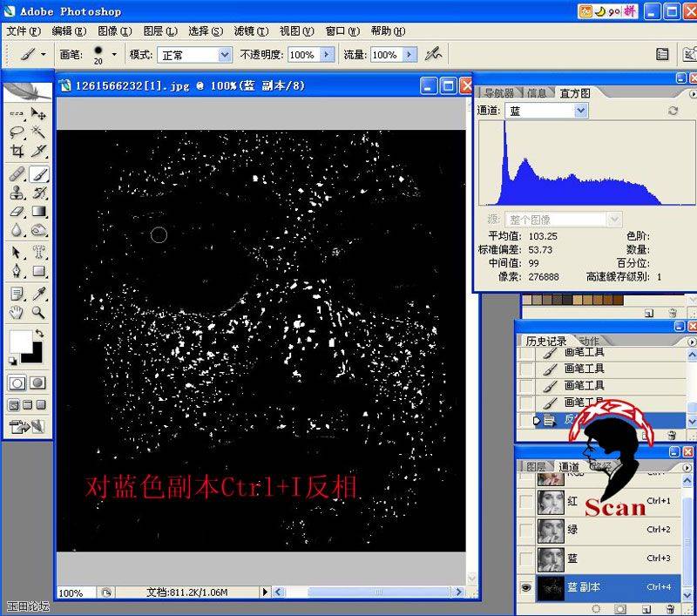Open the histogram panel flyout menu

[693, 94]
